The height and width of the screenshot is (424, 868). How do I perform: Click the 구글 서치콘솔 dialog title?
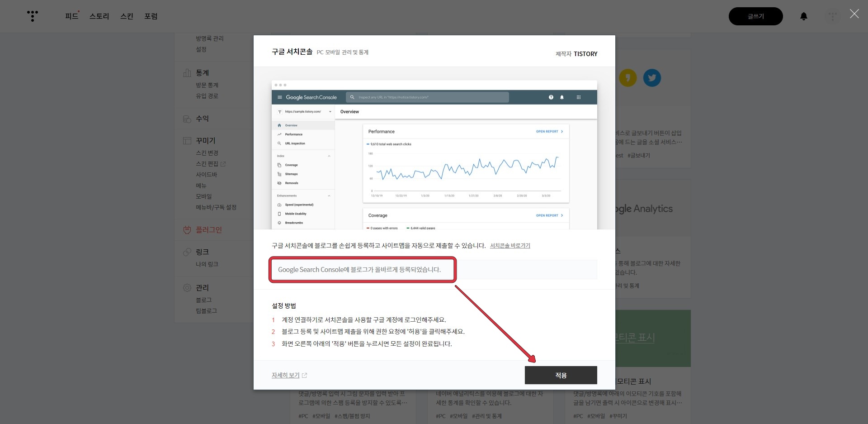292,52
